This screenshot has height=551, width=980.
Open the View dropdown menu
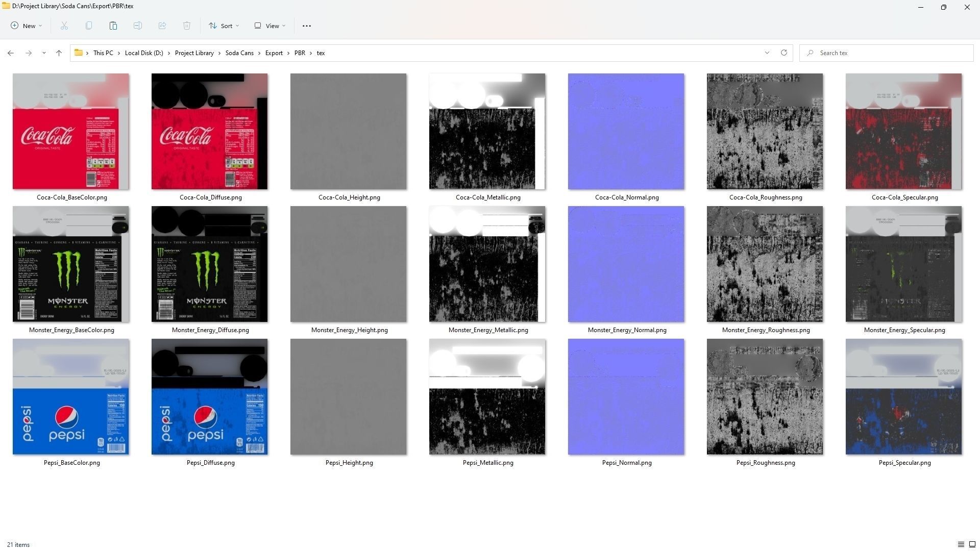click(x=270, y=26)
